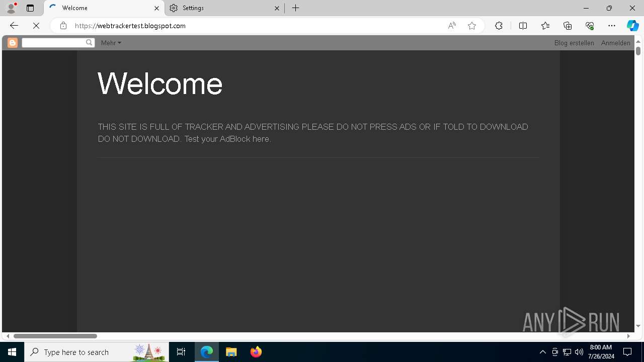Open Browser essentials heart icon
Viewport: 644px width, 362px height.
[x=590, y=26]
